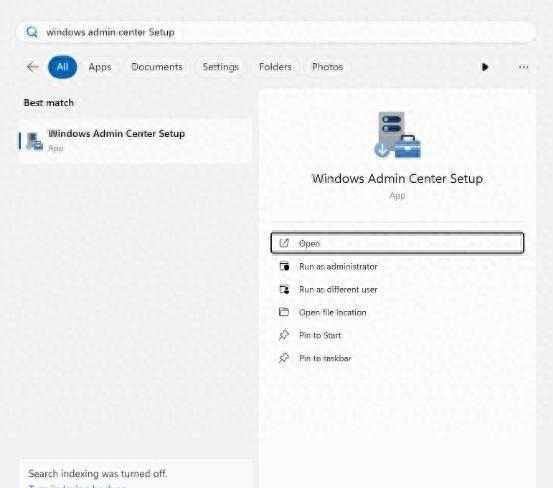Click the search box text field
The image size is (553, 488).
(276, 32)
